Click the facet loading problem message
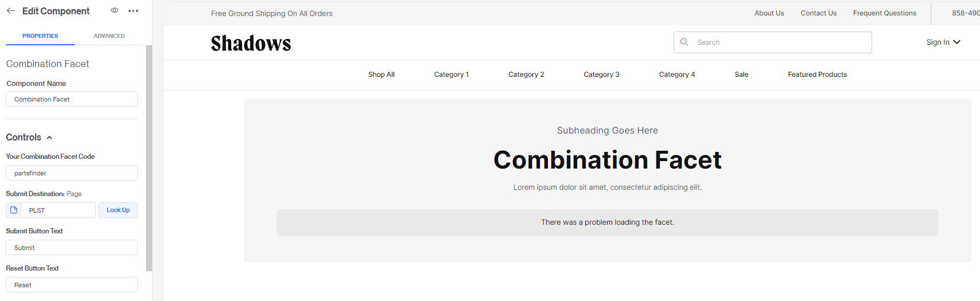 (x=608, y=222)
